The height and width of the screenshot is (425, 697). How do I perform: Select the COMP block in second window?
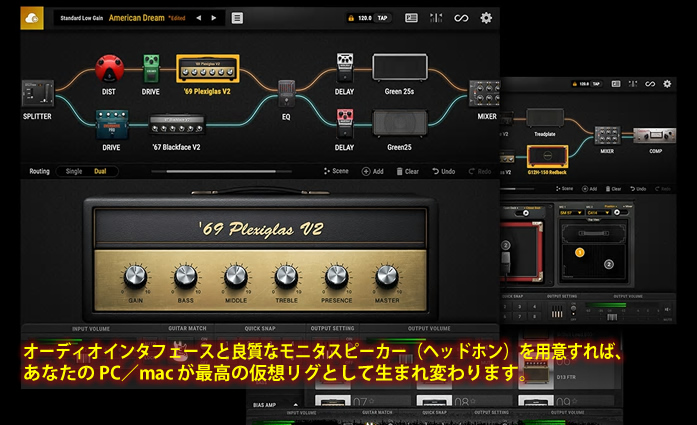(654, 135)
